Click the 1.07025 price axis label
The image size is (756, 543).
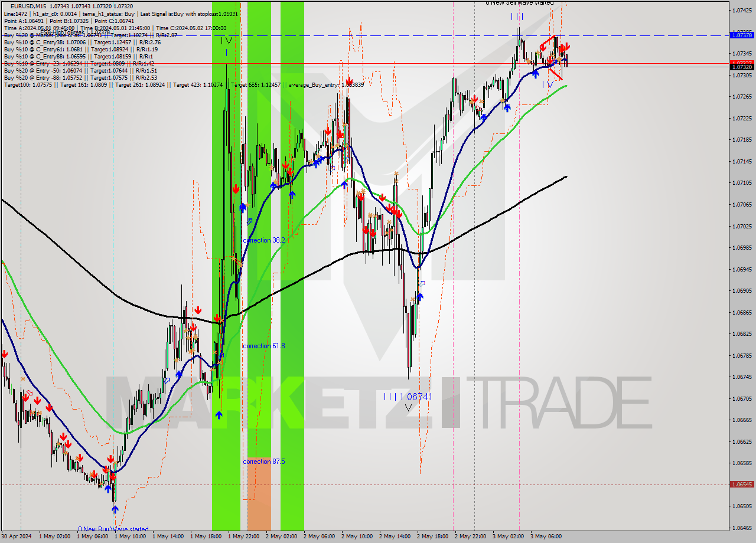pyautogui.click(x=742, y=226)
